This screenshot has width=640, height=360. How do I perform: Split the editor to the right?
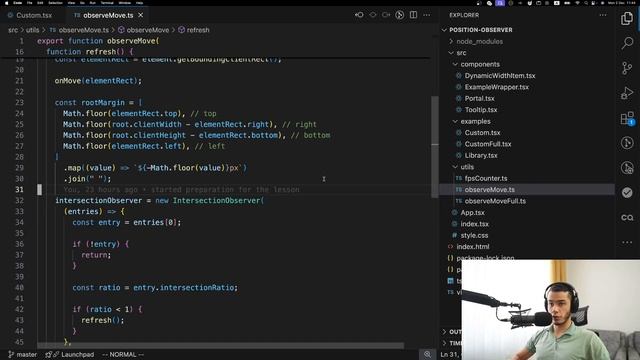tap(413, 15)
